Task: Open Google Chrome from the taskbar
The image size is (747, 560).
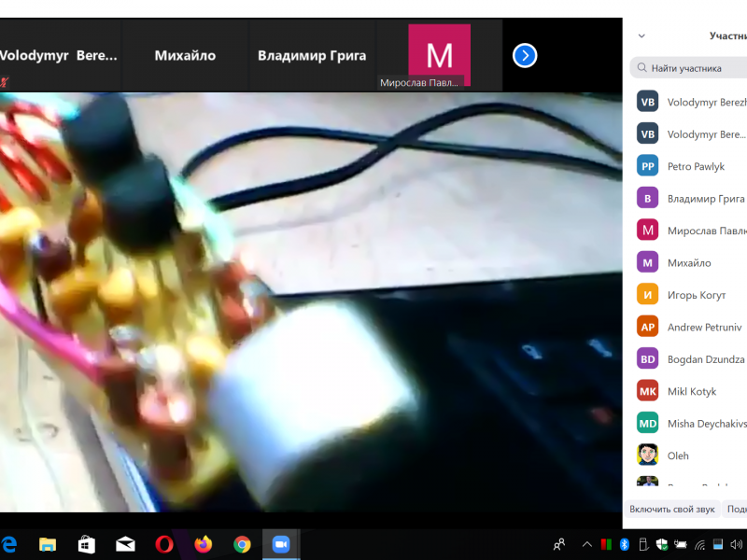Action: point(242,544)
